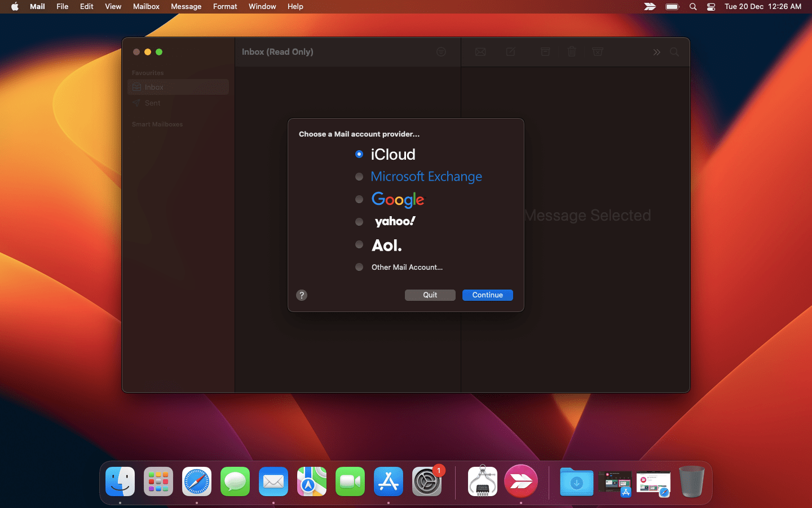Viewport: 812px width, 508px height.
Task: Click the Trash icon in the toolbar
Action: point(572,52)
